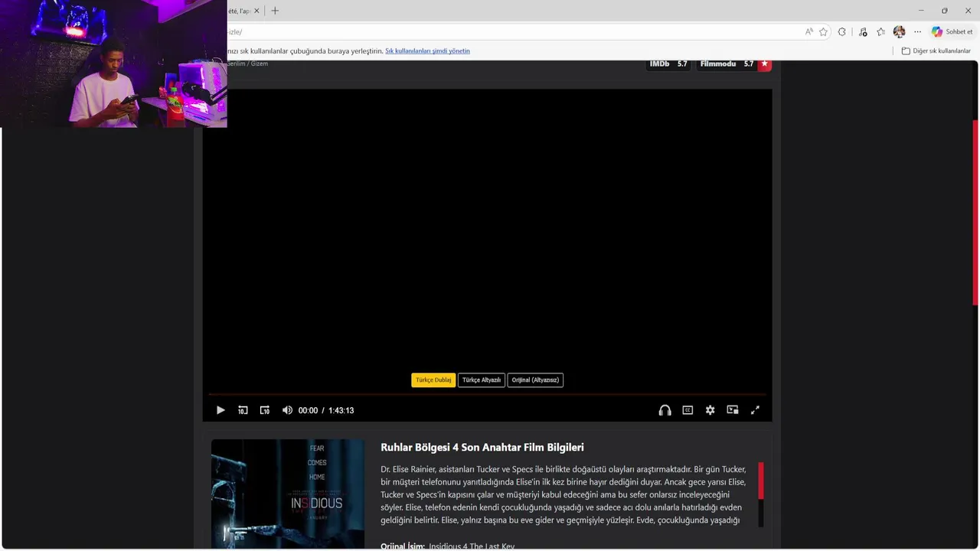Screen dimensions: 980x551
Task: Click Orijinal İsim label text
Action: point(403,546)
